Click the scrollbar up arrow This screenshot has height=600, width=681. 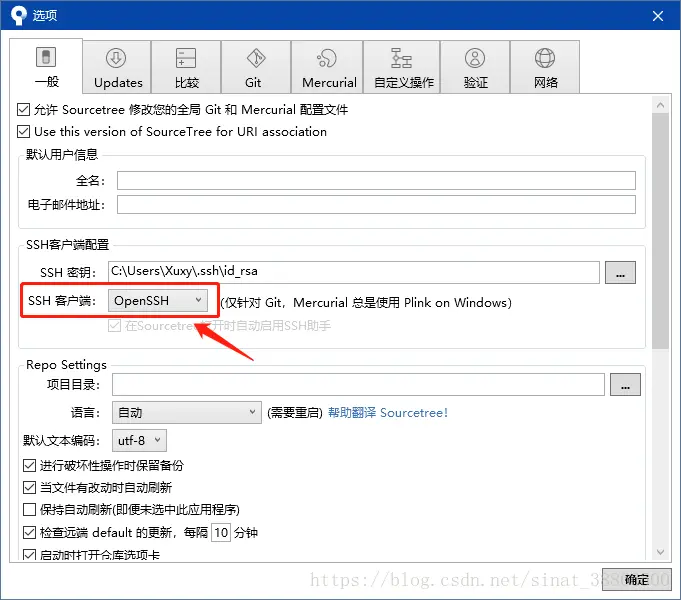point(660,105)
